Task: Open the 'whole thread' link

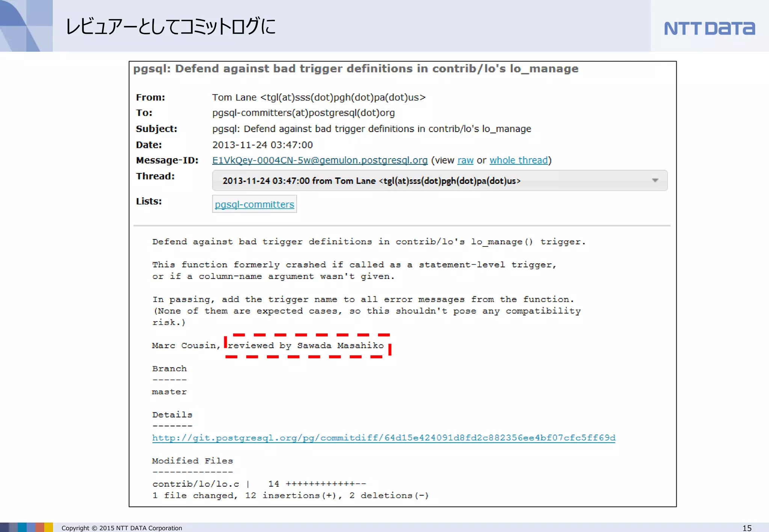Action: 519,160
